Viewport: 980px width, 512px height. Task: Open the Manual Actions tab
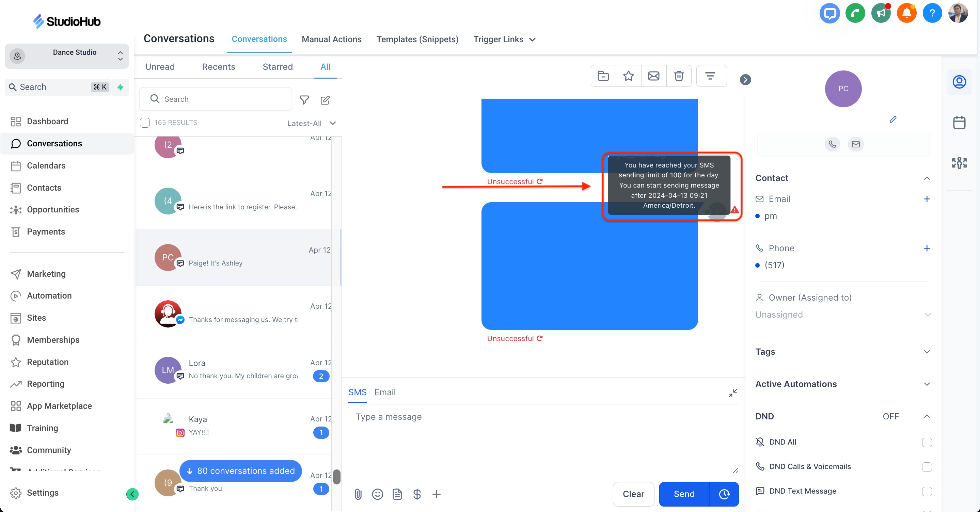point(331,39)
